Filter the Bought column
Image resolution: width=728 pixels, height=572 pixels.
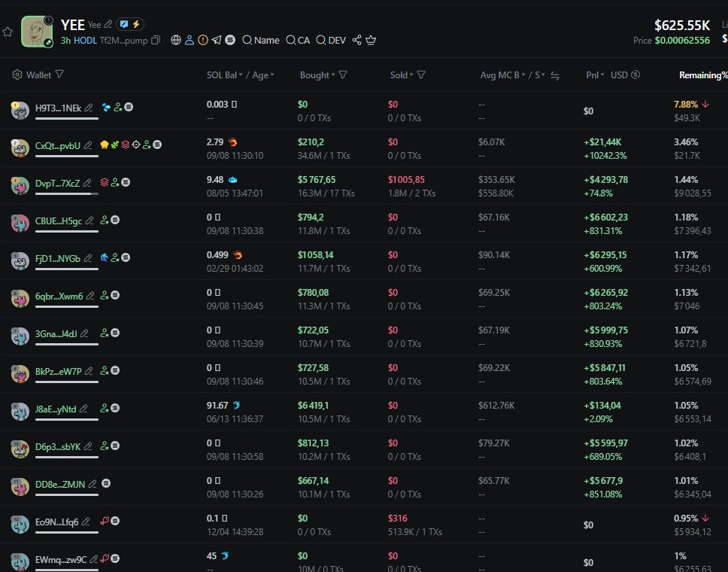point(343,75)
